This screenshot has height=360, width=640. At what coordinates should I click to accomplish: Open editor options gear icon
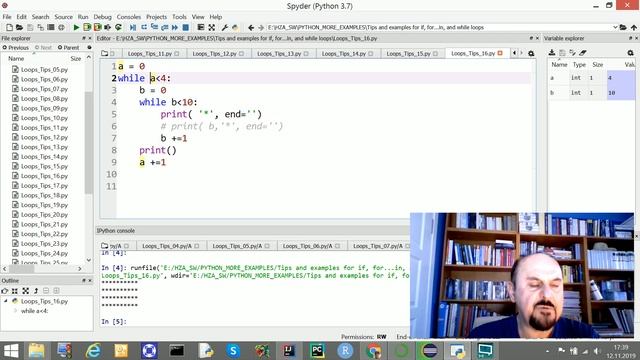point(531,53)
